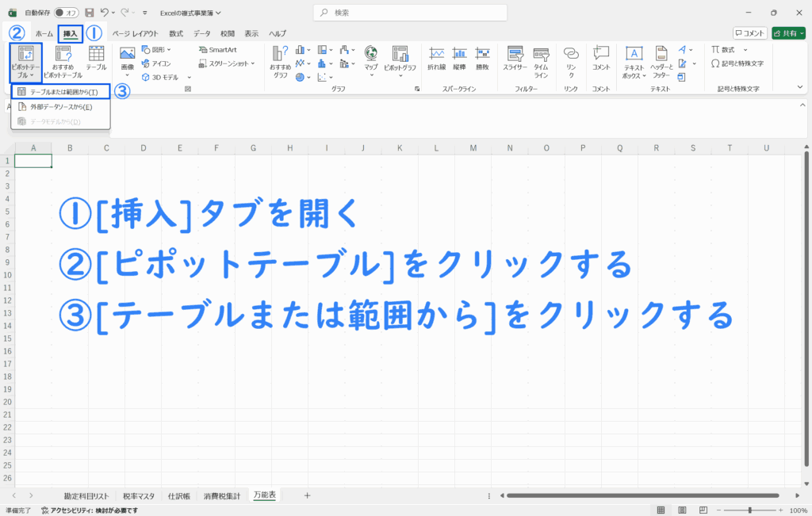The height and width of the screenshot is (516, 812).
Task: Click the Timeline (タイムライン) filter icon
Action: pyautogui.click(x=541, y=59)
